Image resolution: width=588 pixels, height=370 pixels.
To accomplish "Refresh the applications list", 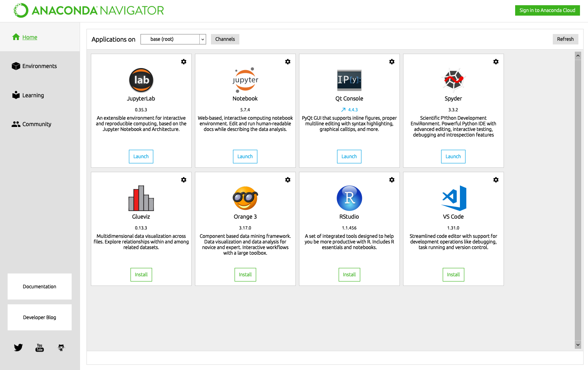I will (x=565, y=39).
